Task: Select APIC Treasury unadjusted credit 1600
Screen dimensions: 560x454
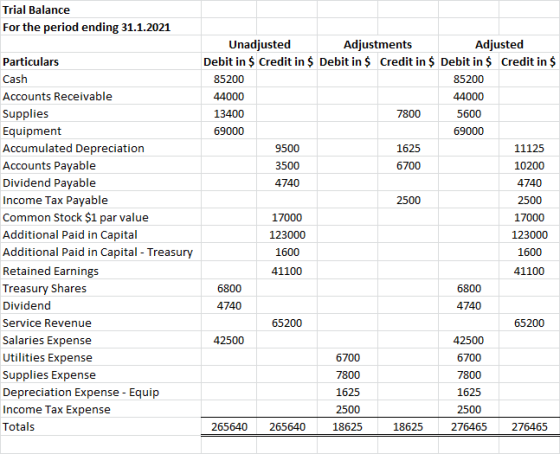Action: tap(287, 252)
